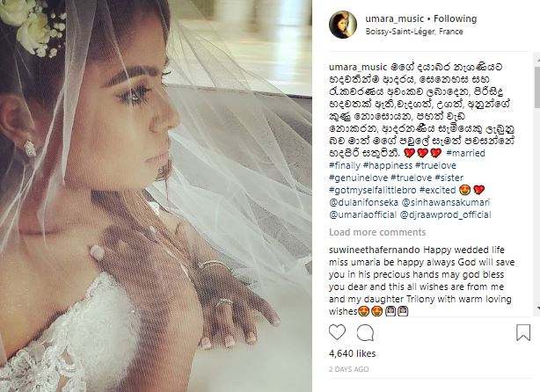Open the Boissy-Saint-Léger, France location link
The height and width of the screenshot is (392, 540).
[x=414, y=32]
